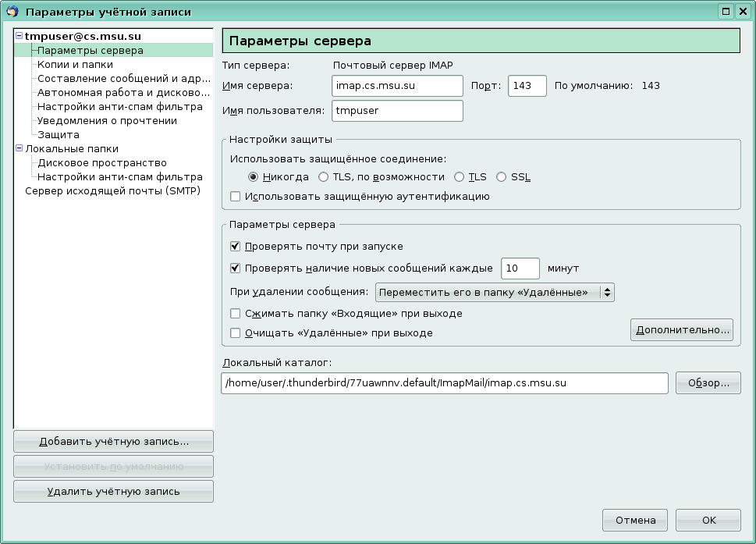This screenshot has height=544, width=756.
Task: Select the "TLS, по возможности" radio button
Action: tap(324, 177)
